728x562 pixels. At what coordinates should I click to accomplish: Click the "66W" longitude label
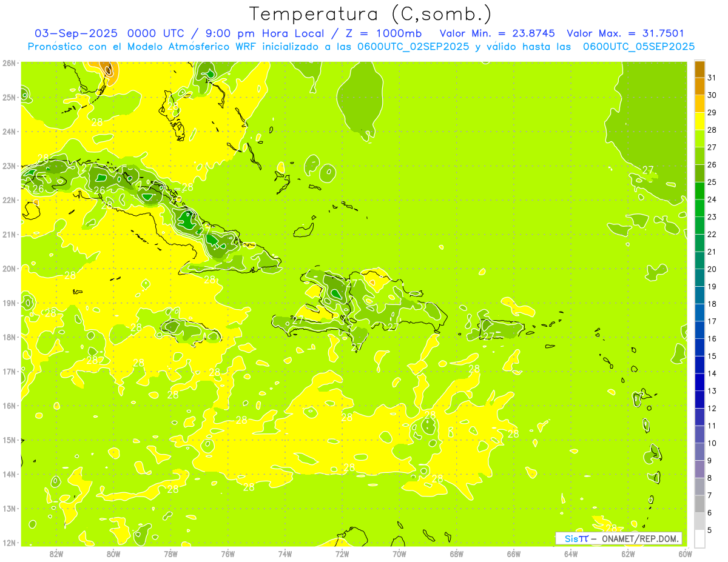click(x=514, y=554)
